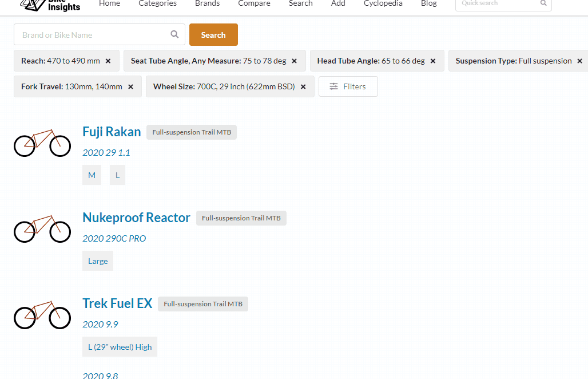Open the Brands menu item
This screenshot has width=588, height=379.
tap(208, 3)
